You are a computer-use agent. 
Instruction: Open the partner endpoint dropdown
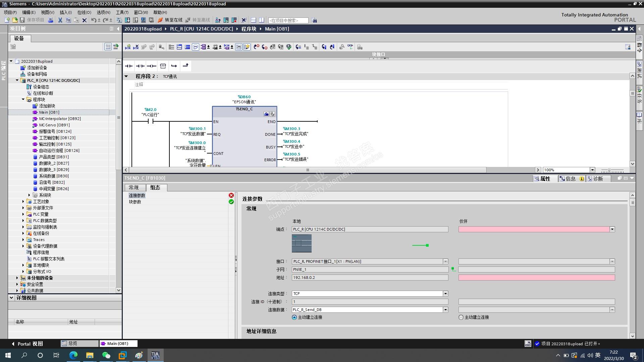click(612, 229)
